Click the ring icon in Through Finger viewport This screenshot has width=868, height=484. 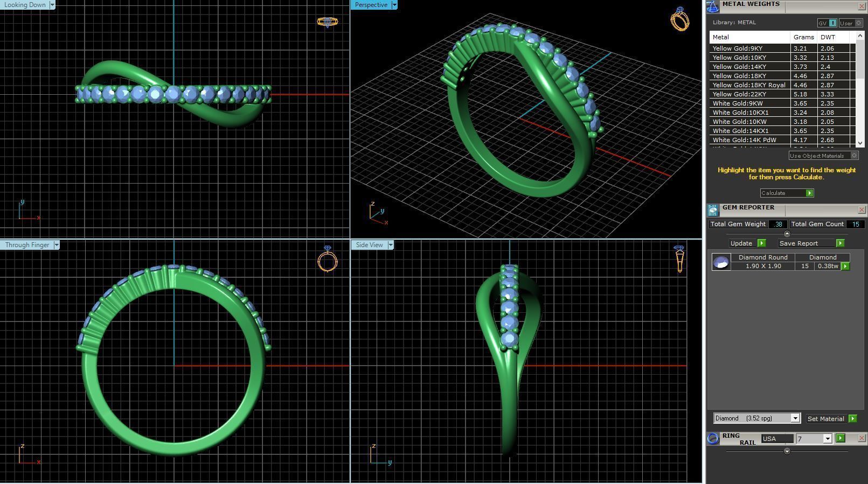click(327, 259)
